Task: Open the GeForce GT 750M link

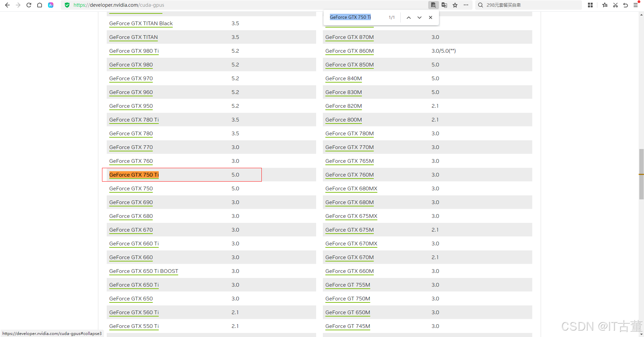Action: coord(348,299)
